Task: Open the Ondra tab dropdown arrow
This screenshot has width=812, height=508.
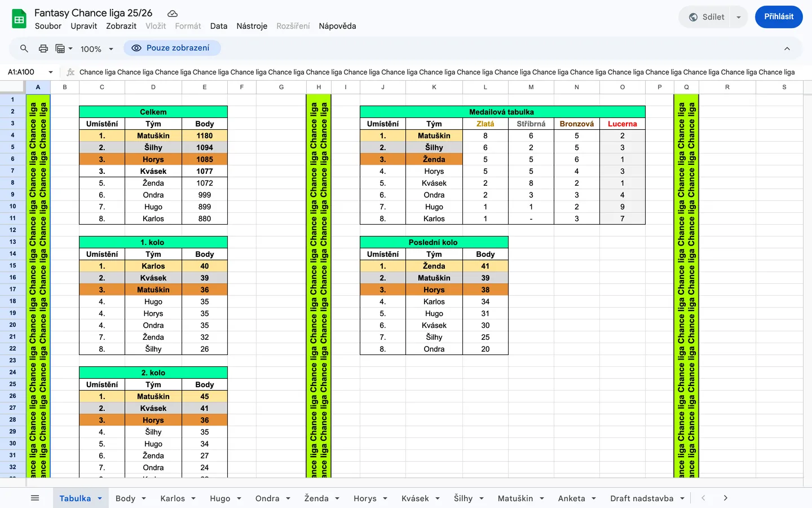Action: [288, 498]
